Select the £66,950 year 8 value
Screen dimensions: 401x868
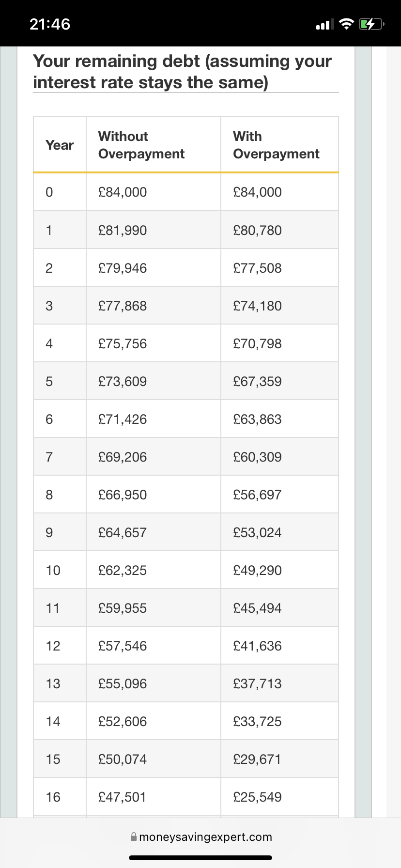(123, 495)
